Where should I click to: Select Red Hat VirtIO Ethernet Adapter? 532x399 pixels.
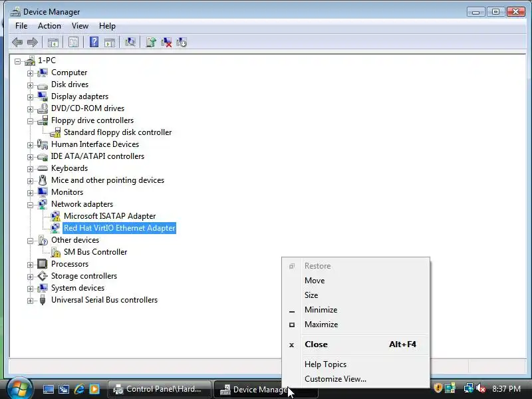[x=120, y=228]
